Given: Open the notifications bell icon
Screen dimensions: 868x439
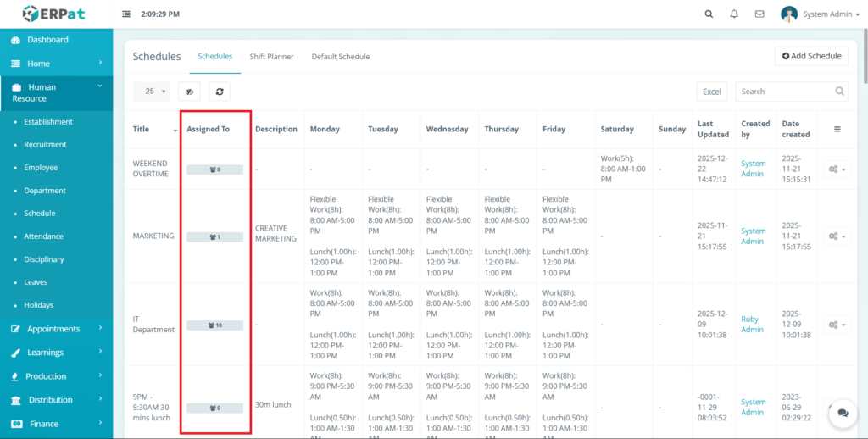Looking at the screenshot, I should pos(734,14).
